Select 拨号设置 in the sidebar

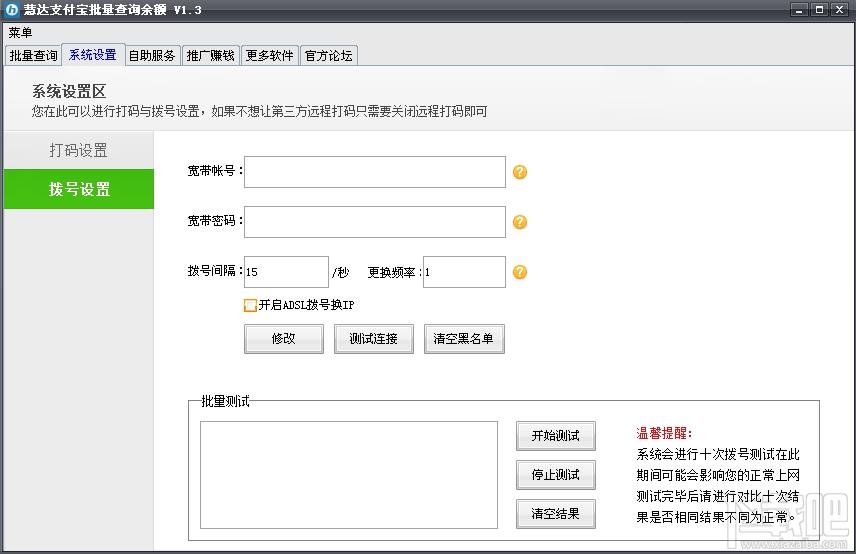coord(79,189)
